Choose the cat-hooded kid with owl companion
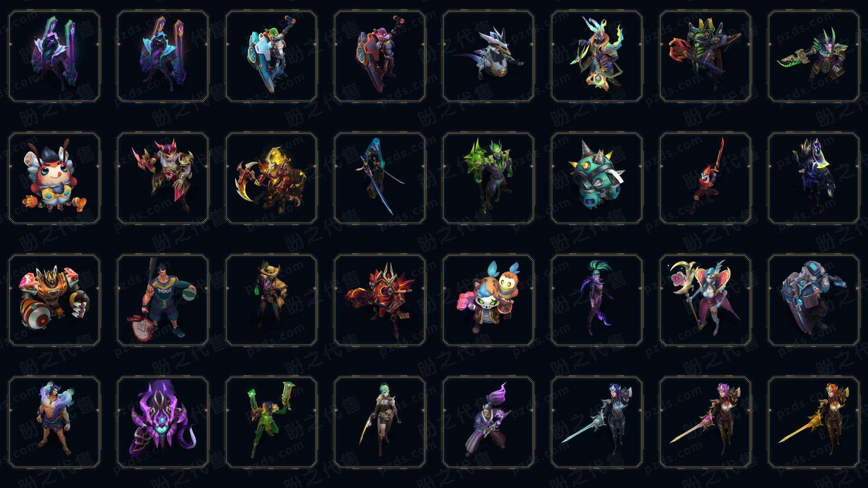Viewport: 868px width, 488px height. [x=488, y=300]
